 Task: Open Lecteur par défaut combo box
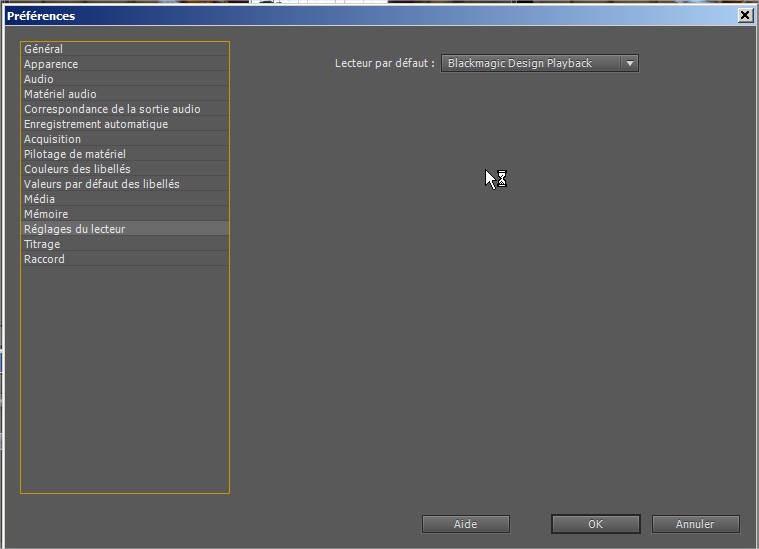[540, 63]
